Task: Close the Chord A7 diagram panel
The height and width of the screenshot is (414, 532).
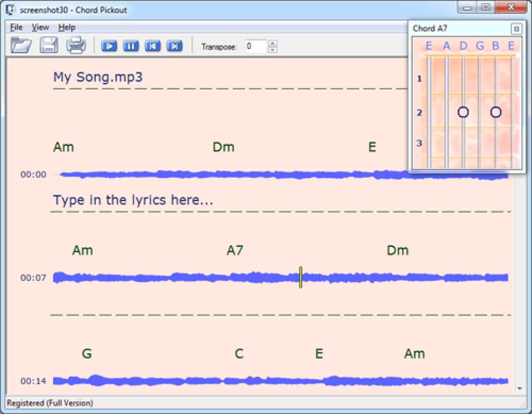Action: (x=516, y=28)
